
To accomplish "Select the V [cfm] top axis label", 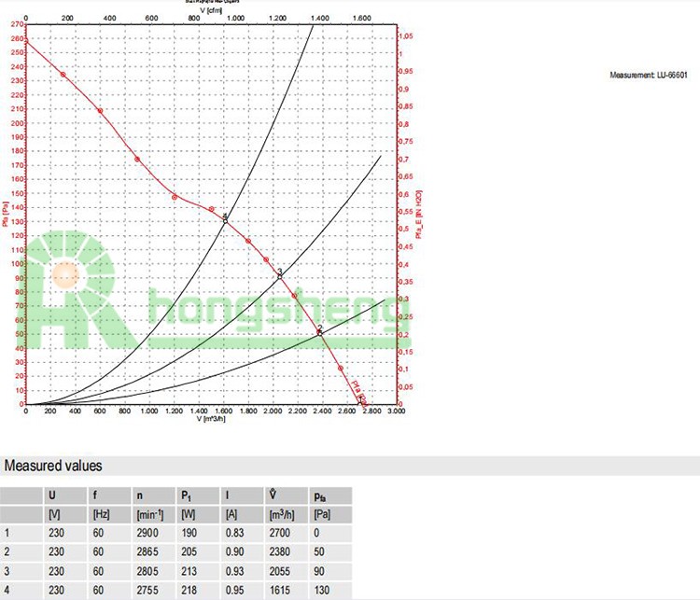I will [210, 9].
